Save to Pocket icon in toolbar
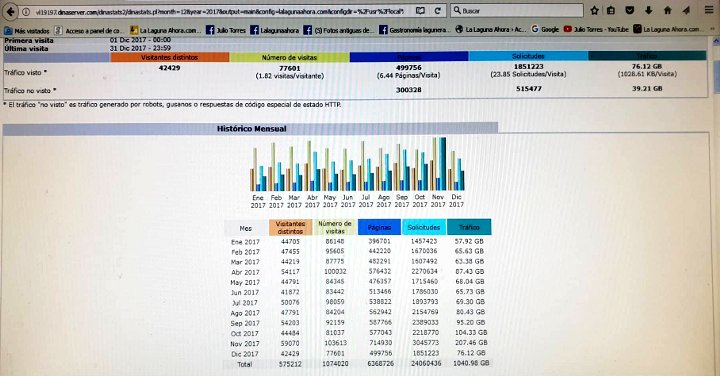The width and height of the screenshot is (720, 376). coord(630,11)
